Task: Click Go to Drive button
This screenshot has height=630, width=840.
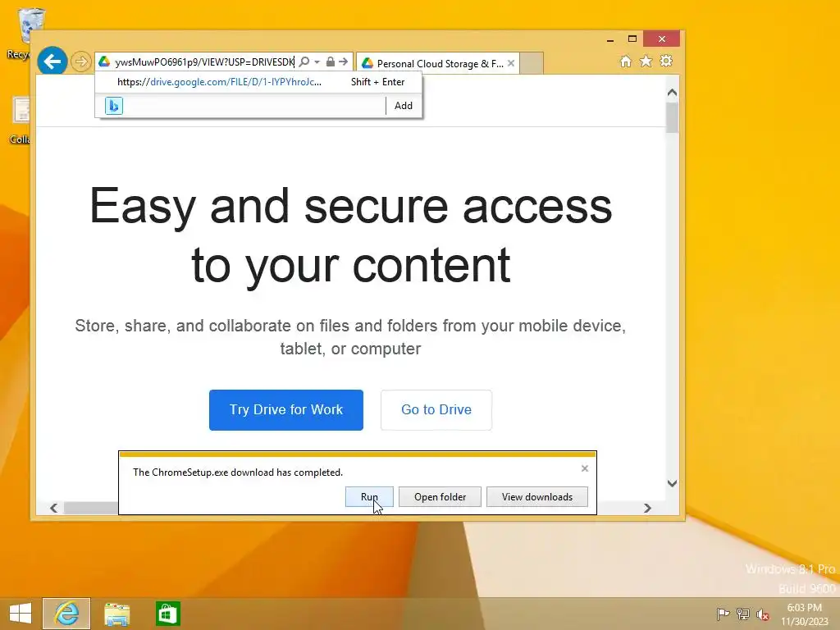Action: 436,410
